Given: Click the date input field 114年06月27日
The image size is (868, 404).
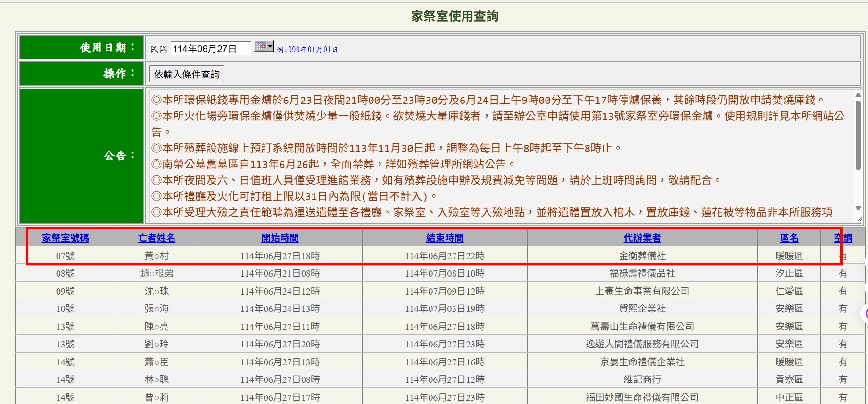Looking at the screenshot, I should tap(211, 49).
